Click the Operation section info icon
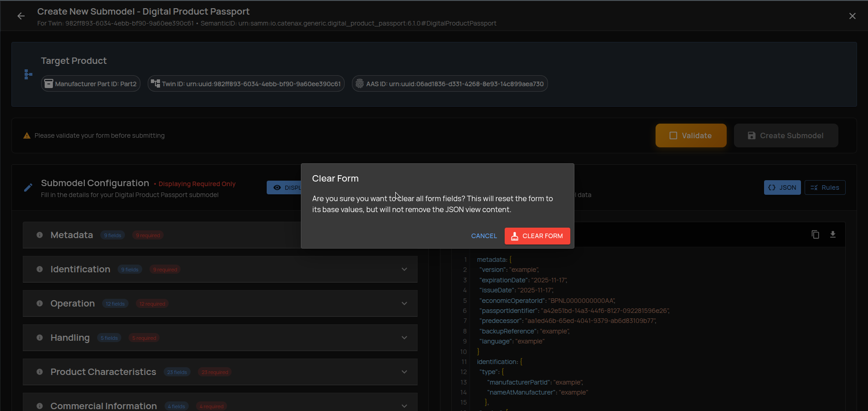Image resolution: width=868 pixels, height=411 pixels. point(40,303)
